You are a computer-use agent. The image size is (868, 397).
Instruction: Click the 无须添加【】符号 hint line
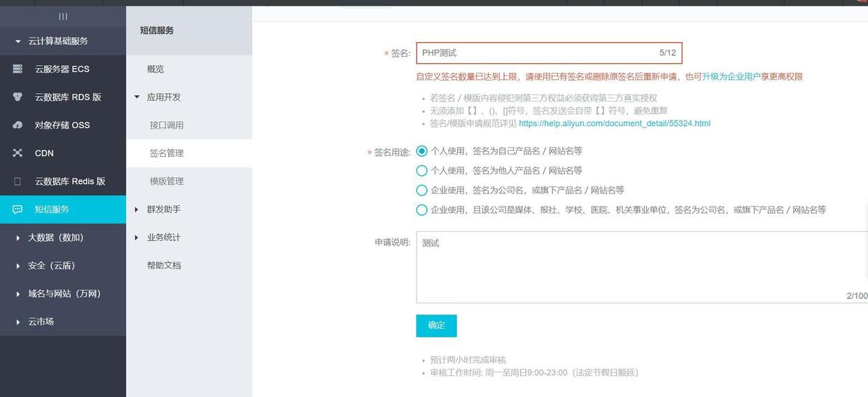pyautogui.click(x=549, y=111)
